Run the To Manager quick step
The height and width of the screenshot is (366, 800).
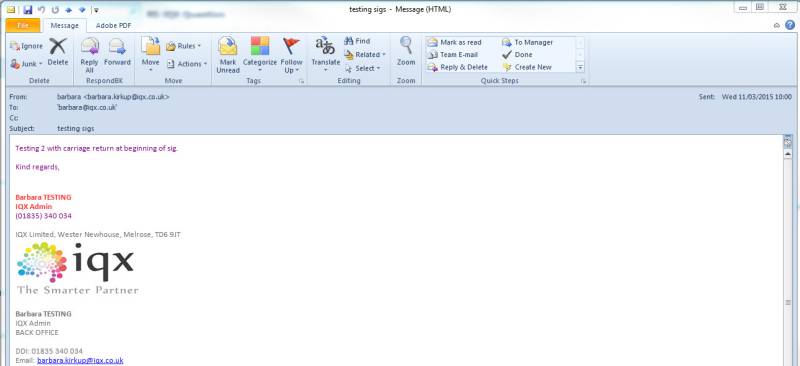coord(528,42)
